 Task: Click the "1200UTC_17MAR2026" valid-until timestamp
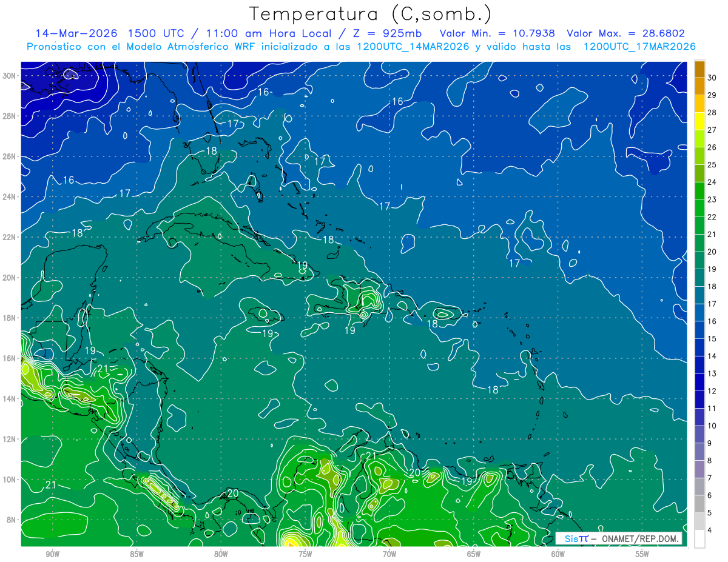click(639, 47)
